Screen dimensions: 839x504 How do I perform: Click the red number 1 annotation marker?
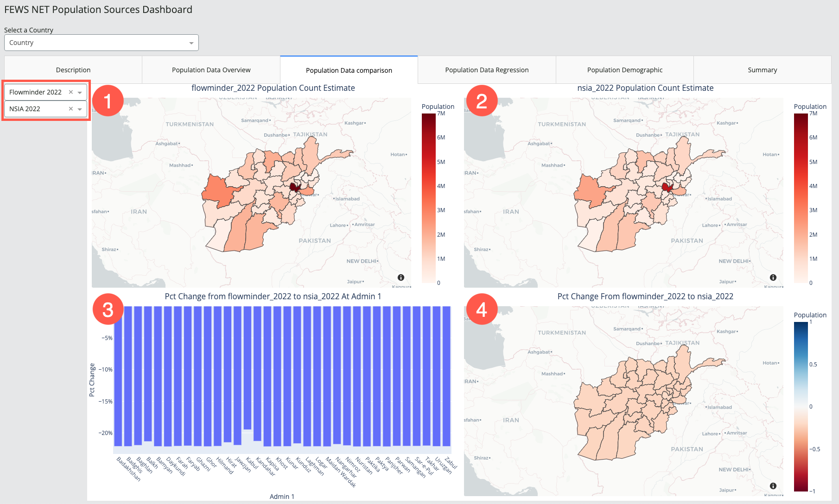tap(108, 101)
